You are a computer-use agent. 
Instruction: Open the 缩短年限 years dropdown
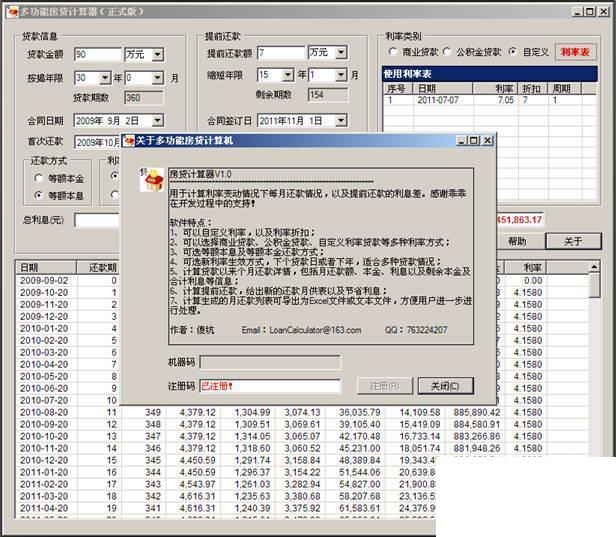288,75
